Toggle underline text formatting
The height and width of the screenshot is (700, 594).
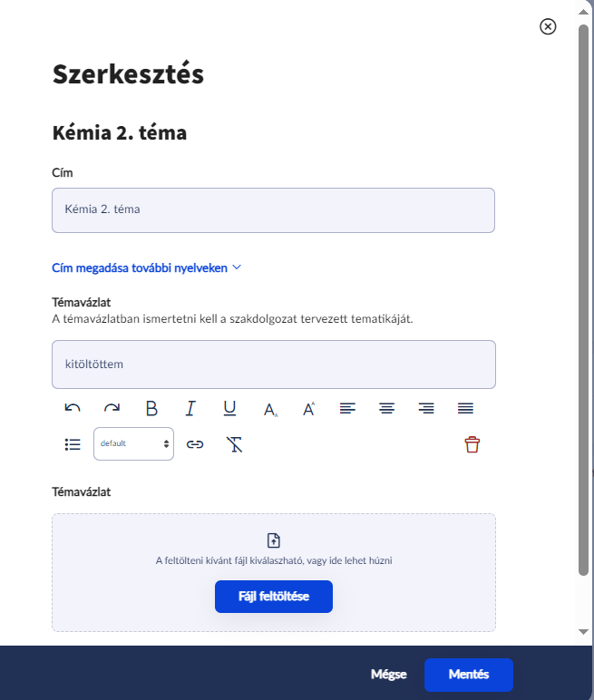[x=229, y=409]
